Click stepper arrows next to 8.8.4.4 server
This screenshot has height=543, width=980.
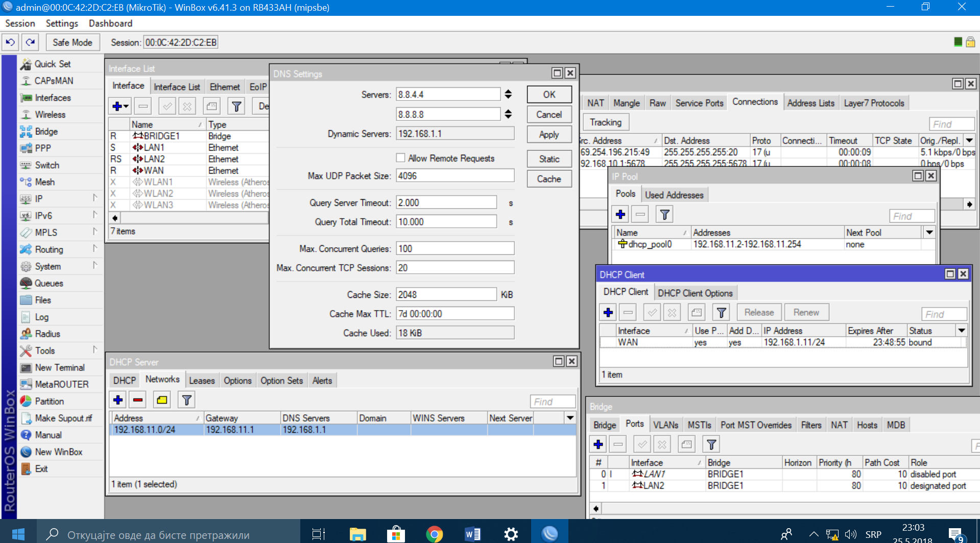pyautogui.click(x=508, y=94)
